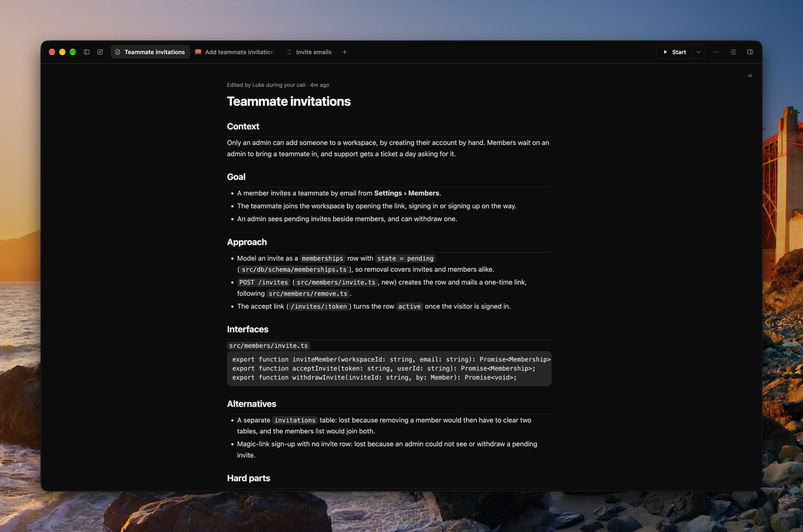Collapse panel with double chevron icon
803x532 pixels.
(750, 76)
